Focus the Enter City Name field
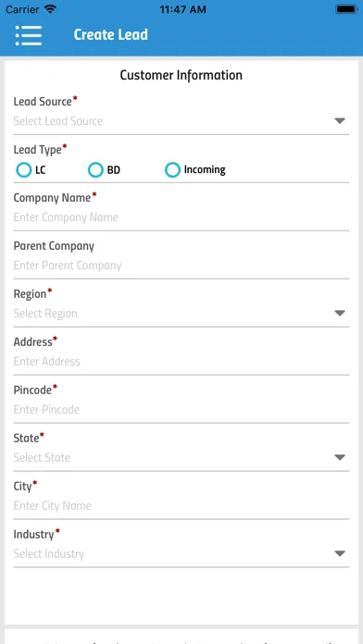Image resolution: width=363 pixels, height=644 pixels. tap(181, 505)
